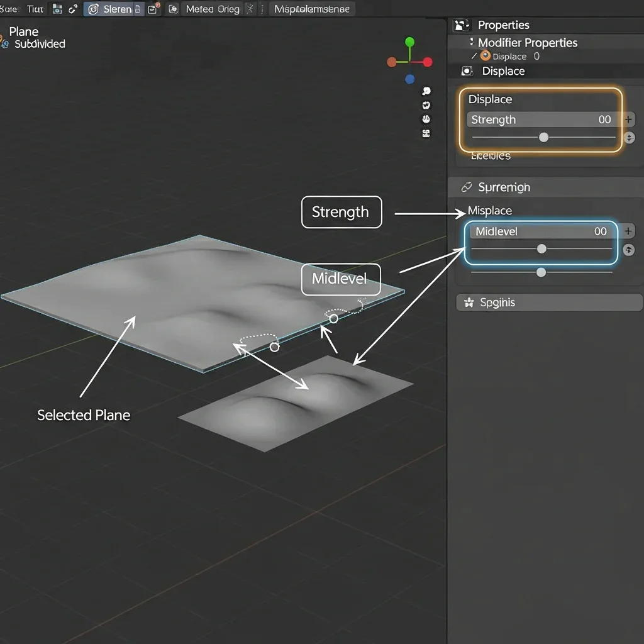Click the plus button right of Midlevel
Viewport: 644px width, 644px height.
(x=628, y=231)
